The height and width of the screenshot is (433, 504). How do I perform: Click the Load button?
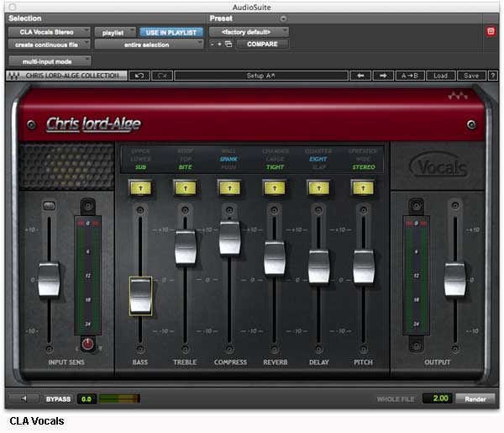440,76
